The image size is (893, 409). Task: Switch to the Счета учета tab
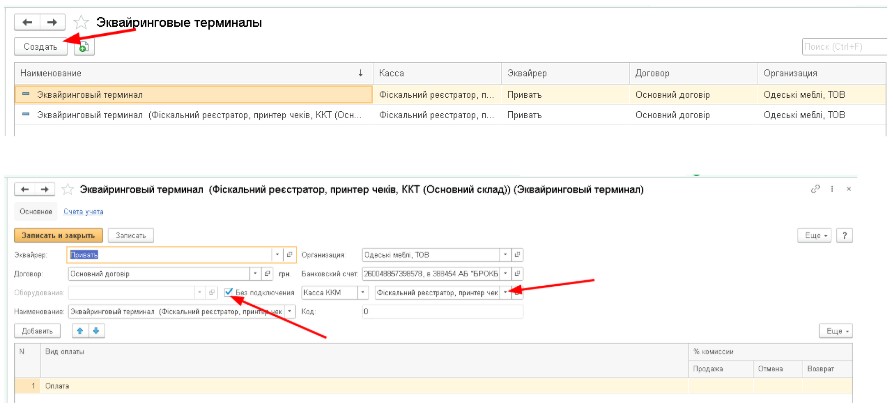[84, 211]
